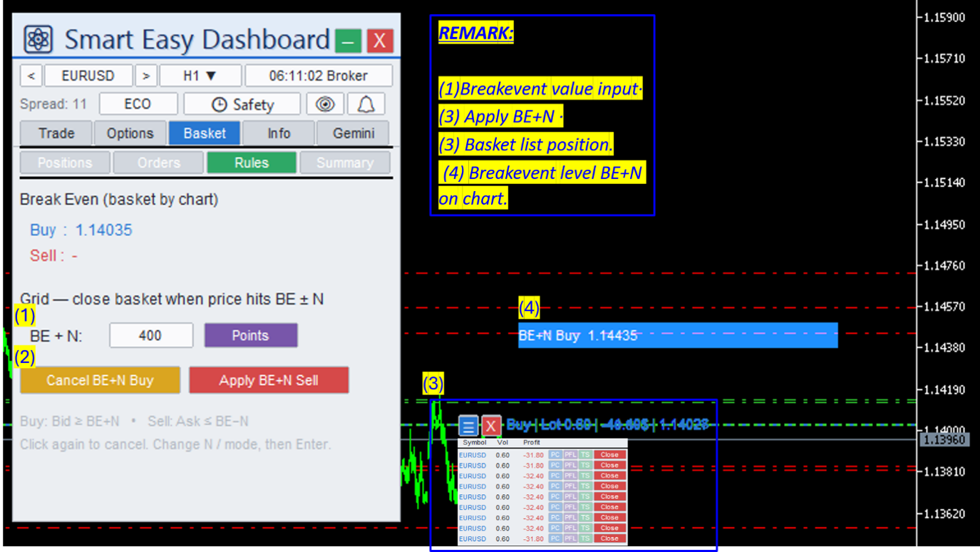This screenshot has height=552, width=980.
Task: Toggle Points mode for BE+N
Action: 251,335
